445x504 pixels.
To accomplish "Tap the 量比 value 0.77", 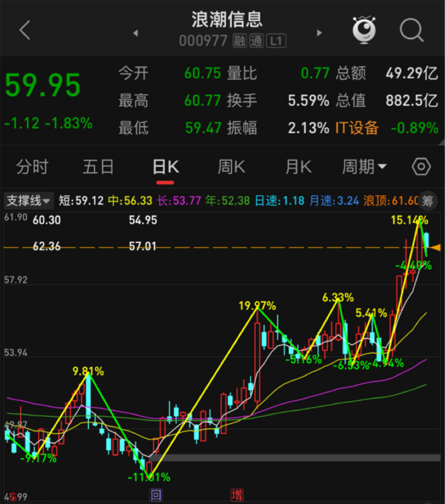I will click(x=315, y=73).
